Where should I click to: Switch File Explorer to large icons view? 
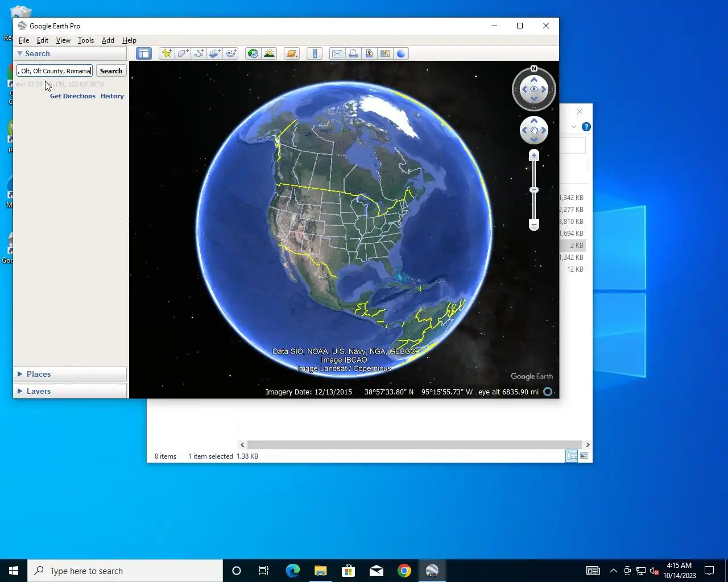[x=584, y=456]
